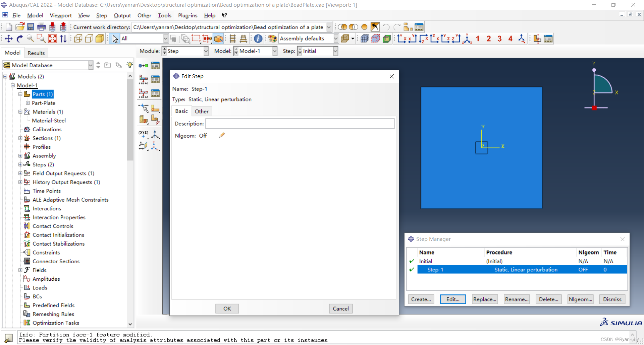644x345 pixels.
Task: Click the light bulb icon in model tree
Action: pos(130,65)
